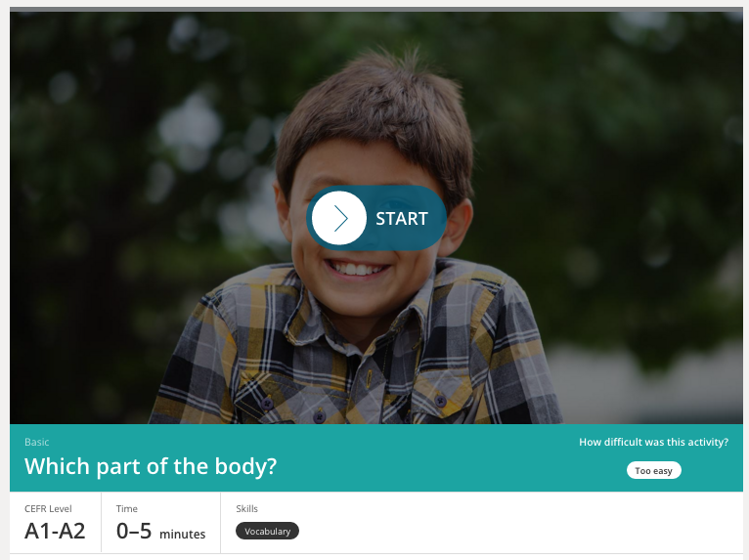Click the 'Which part of the body?' title
Screen dimensions: 749x560
pos(151,466)
